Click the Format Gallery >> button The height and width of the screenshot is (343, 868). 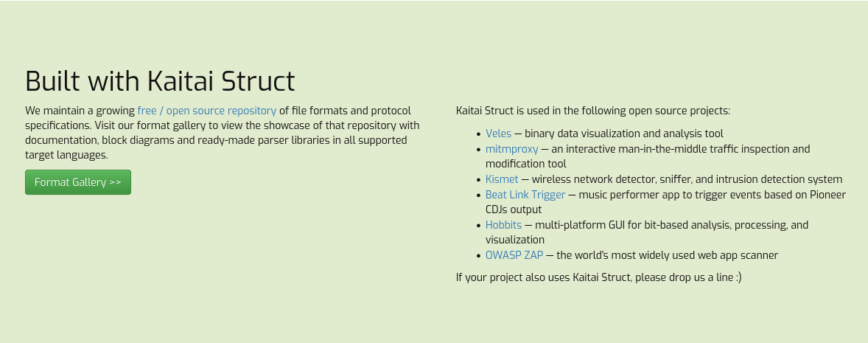pyautogui.click(x=78, y=182)
